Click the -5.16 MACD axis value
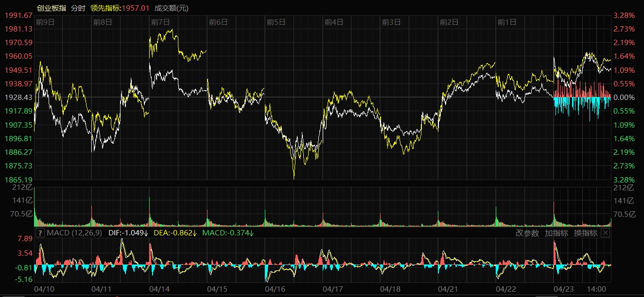This screenshot has width=644, height=297. tap(24, 280)
